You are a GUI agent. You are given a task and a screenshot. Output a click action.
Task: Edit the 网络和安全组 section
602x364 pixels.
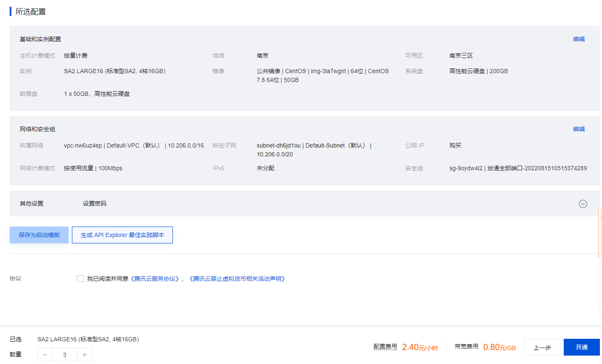pos(579,129)
